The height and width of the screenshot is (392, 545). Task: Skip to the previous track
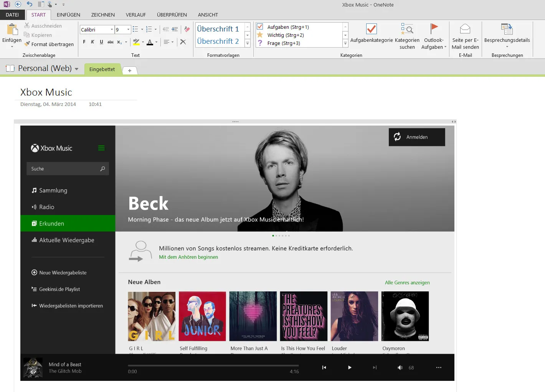[x=324, y=367]
